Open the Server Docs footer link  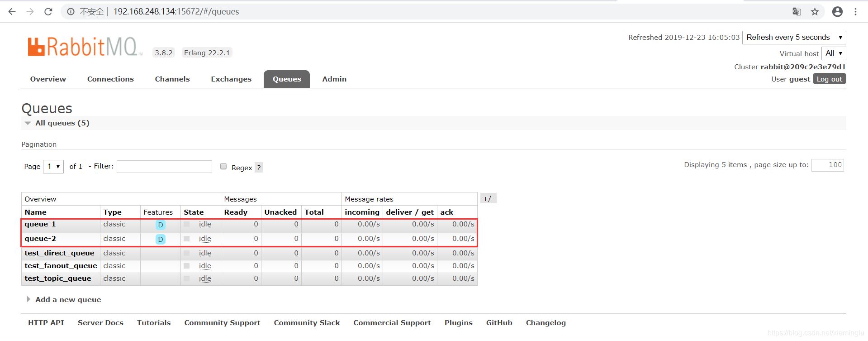100,323
